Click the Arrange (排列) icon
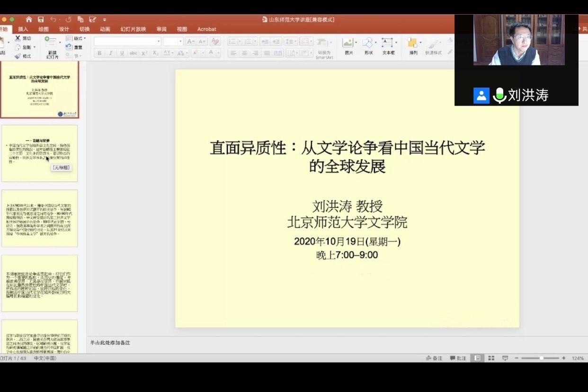This screenshot has width=588, height=392. tap(413, 43)
